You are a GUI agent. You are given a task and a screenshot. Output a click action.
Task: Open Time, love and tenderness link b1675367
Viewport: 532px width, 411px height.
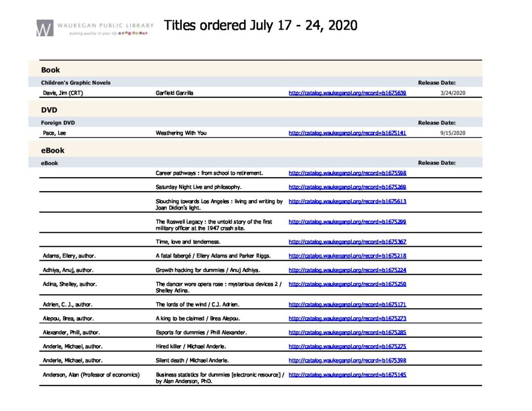[x=347, y=242]
